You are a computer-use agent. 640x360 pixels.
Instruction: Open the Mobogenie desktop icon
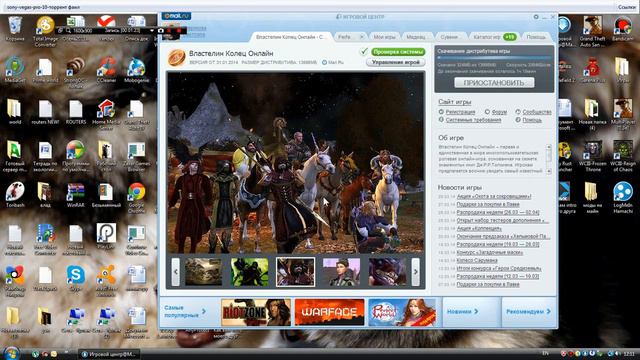tap(136, 70)
